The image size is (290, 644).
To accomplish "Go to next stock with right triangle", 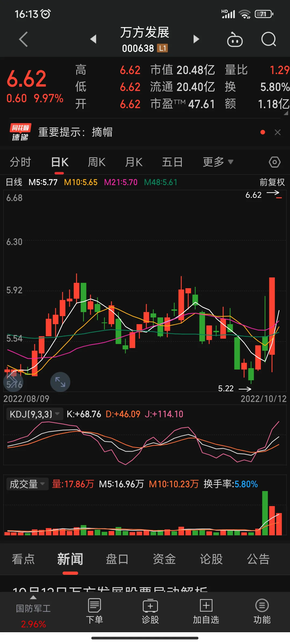I will 196,39.
